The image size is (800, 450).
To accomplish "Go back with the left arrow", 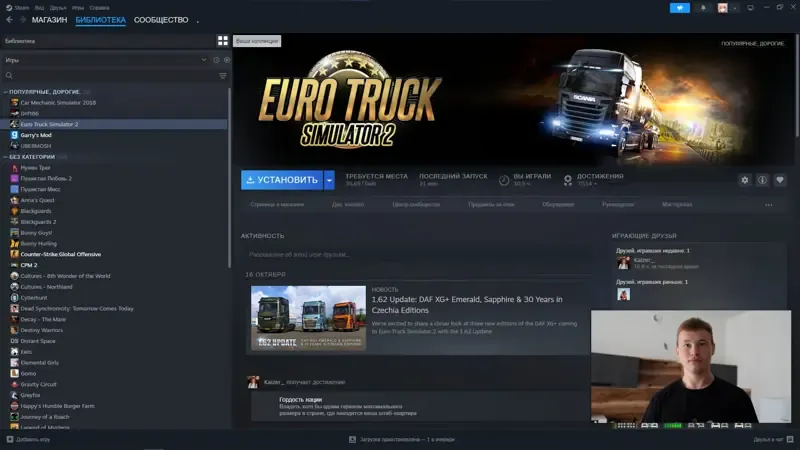I will click(10, 20).
